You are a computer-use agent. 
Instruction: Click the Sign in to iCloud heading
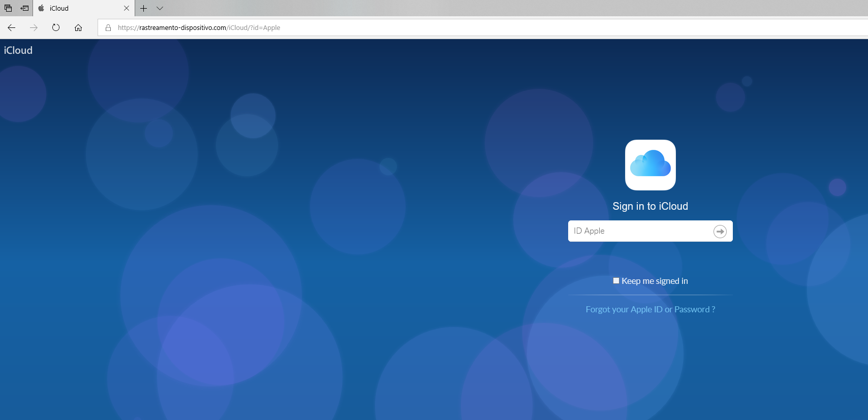click(650, 206)
